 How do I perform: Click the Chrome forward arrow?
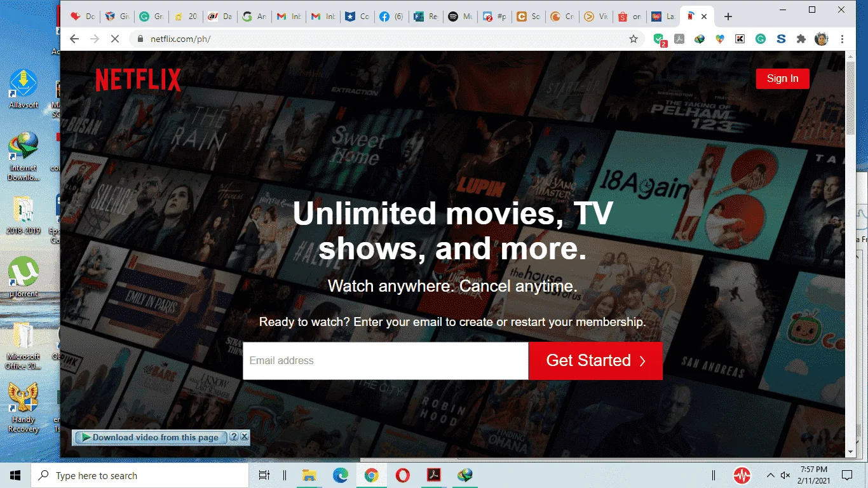tap(95, 39)
